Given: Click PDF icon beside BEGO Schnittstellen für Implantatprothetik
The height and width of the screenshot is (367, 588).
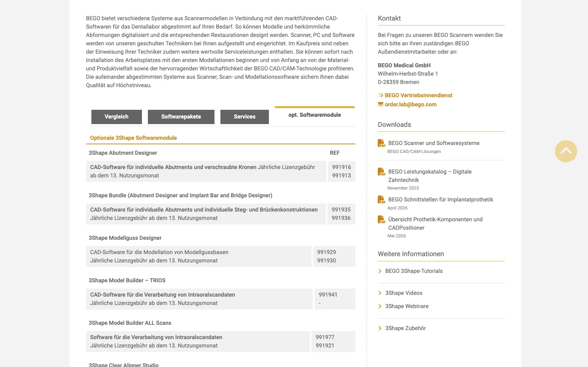Looking at the screenshot, I should (x=382, y=200).
